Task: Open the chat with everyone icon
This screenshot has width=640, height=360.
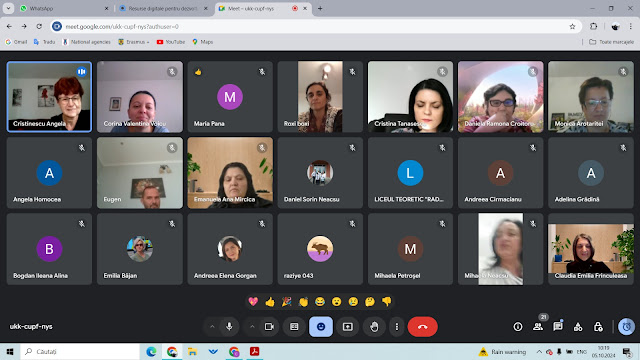Action: point(558,327)
